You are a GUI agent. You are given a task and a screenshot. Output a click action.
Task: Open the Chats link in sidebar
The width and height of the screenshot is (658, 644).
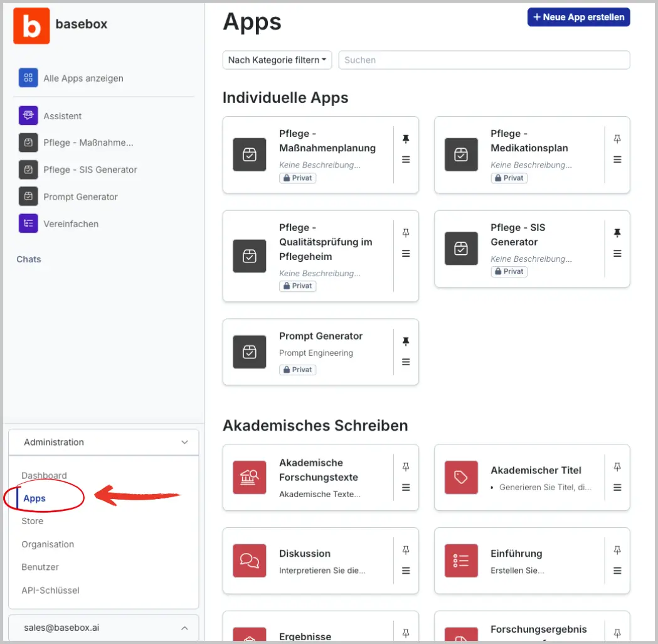point(29,259)
